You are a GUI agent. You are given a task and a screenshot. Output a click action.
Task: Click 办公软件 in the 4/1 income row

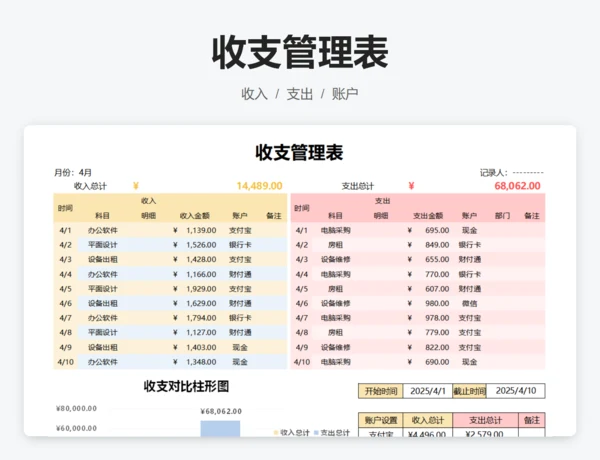(103, 230)
